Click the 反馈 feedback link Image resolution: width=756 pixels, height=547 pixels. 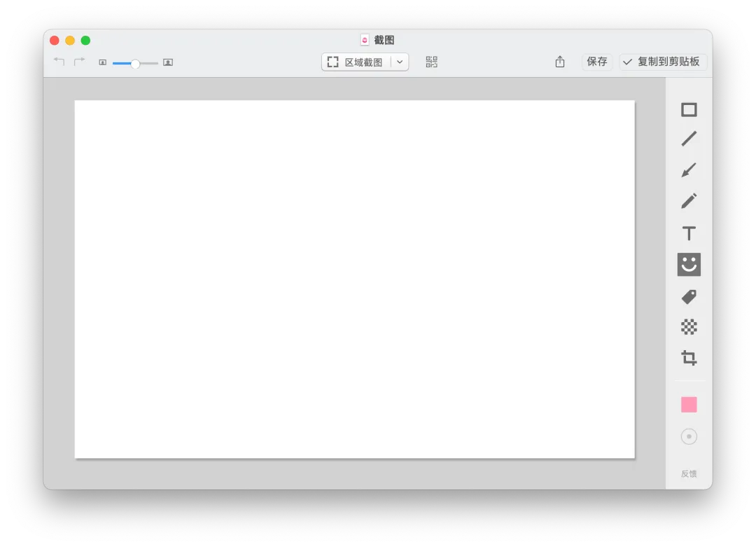(x=689, y=473)
